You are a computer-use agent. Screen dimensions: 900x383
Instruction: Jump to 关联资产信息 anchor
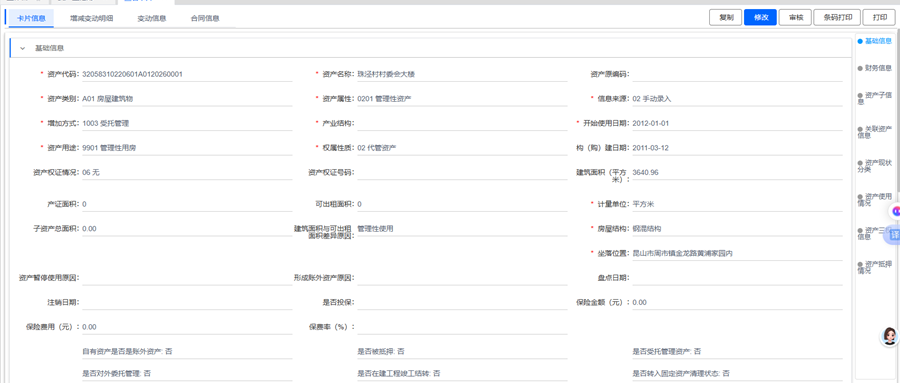875,132
